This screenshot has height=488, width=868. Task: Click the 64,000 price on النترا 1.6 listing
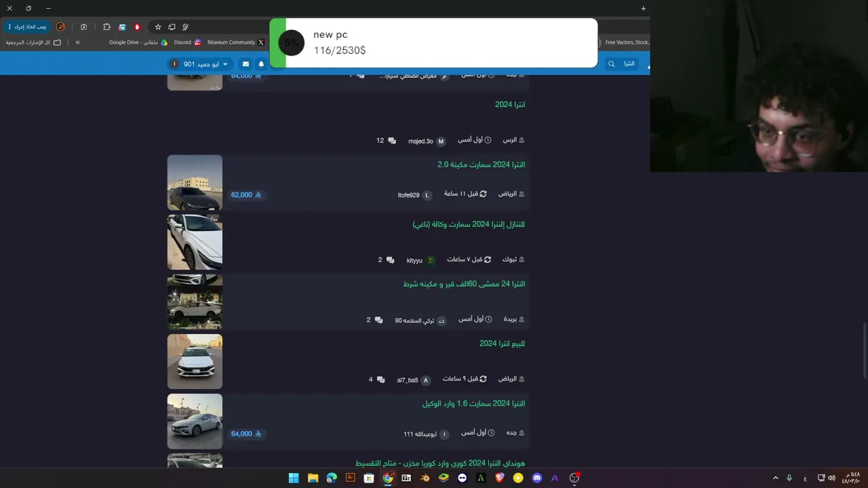(x=245, y=434)
